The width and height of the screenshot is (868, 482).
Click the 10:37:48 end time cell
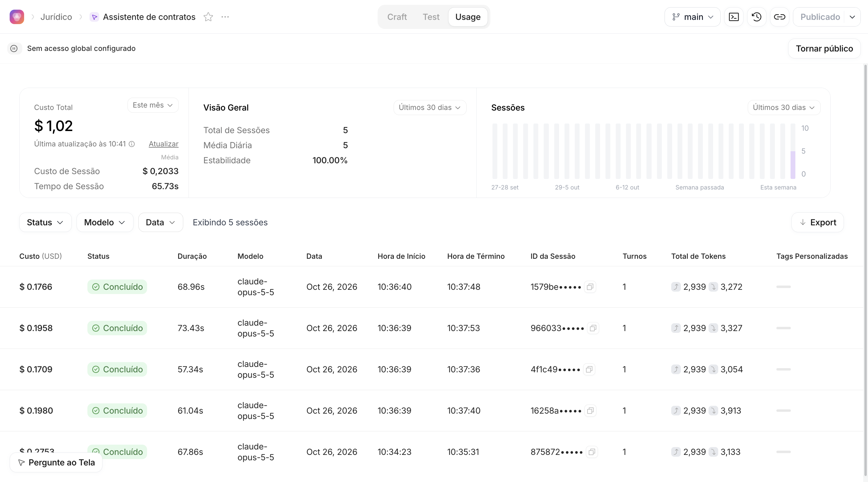tap(464, 287)
